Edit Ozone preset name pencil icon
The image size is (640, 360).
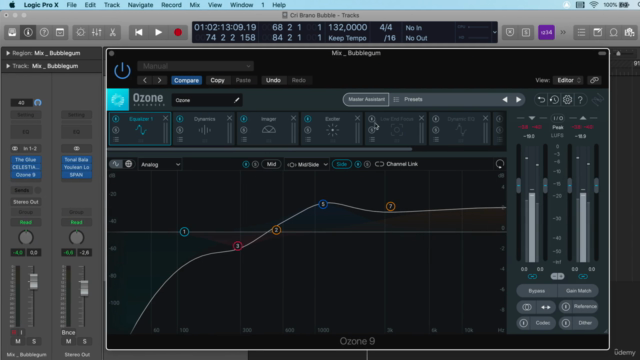pyautogui.click(x=236, y=100)
